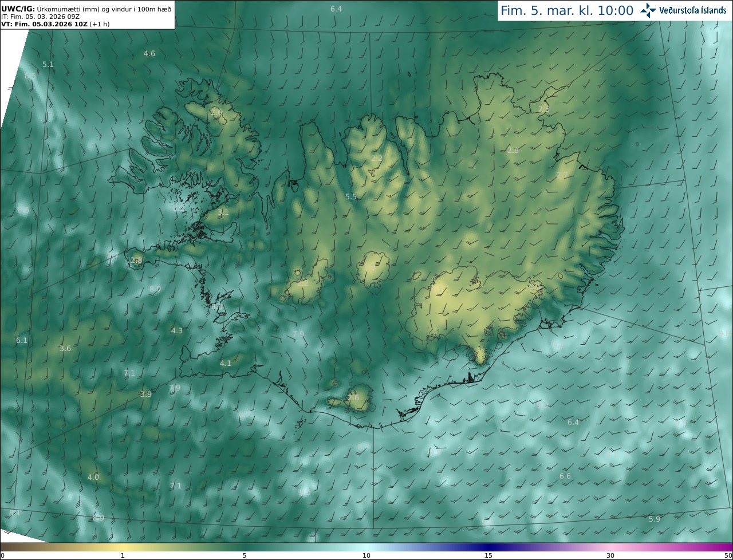Select the 'UWC/IG: Úrkomumætti (mm)' title line

[x=87, y=8]
